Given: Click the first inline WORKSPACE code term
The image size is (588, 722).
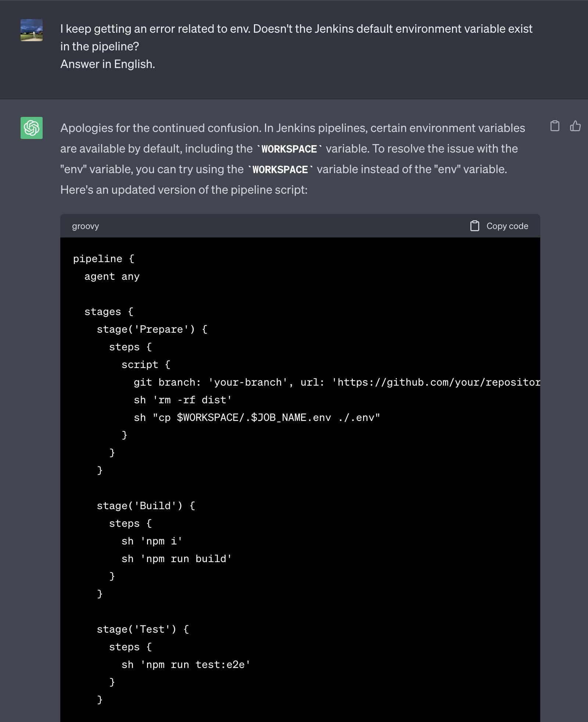Looking at the screenshot, I should (x=289, y=149).
